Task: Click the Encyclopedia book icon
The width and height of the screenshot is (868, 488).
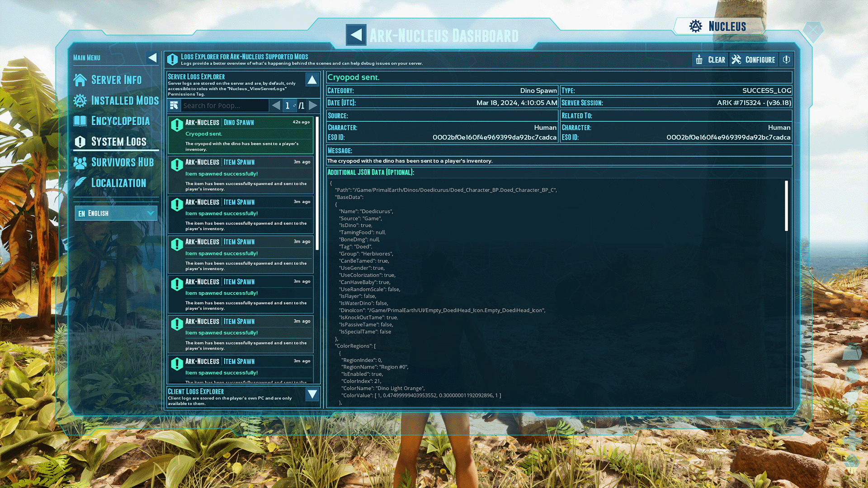Action: click(80, 121)
